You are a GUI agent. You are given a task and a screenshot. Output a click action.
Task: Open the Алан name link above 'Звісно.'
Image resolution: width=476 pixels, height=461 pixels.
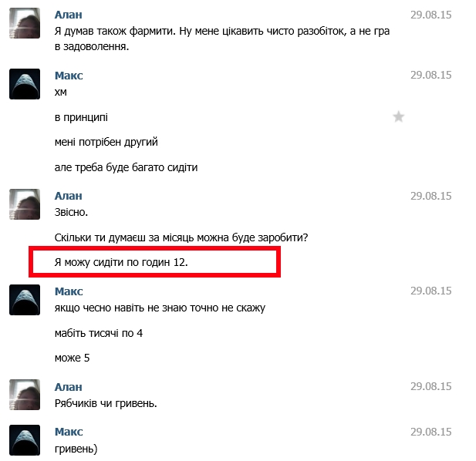point(69,196)
